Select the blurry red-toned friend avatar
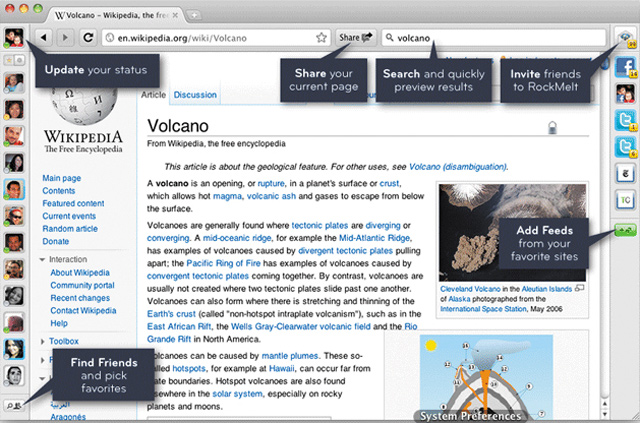The height and width of the screenshot is (423, 640). [x=14, y=323]
